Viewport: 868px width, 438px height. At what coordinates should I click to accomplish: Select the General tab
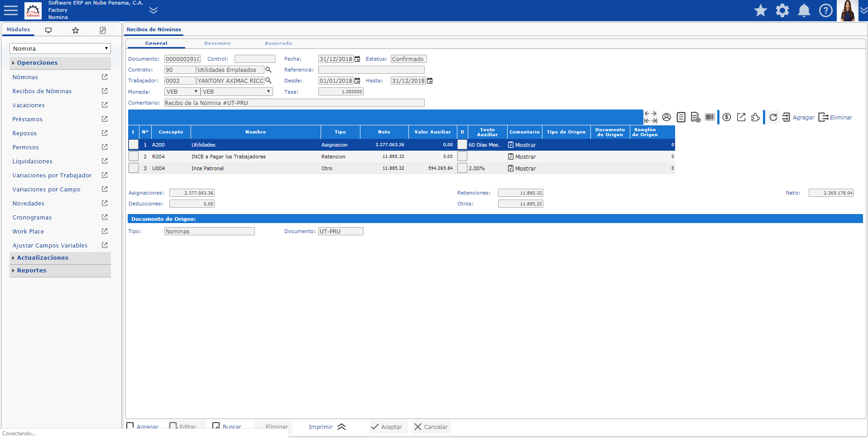tap(156, 43)
